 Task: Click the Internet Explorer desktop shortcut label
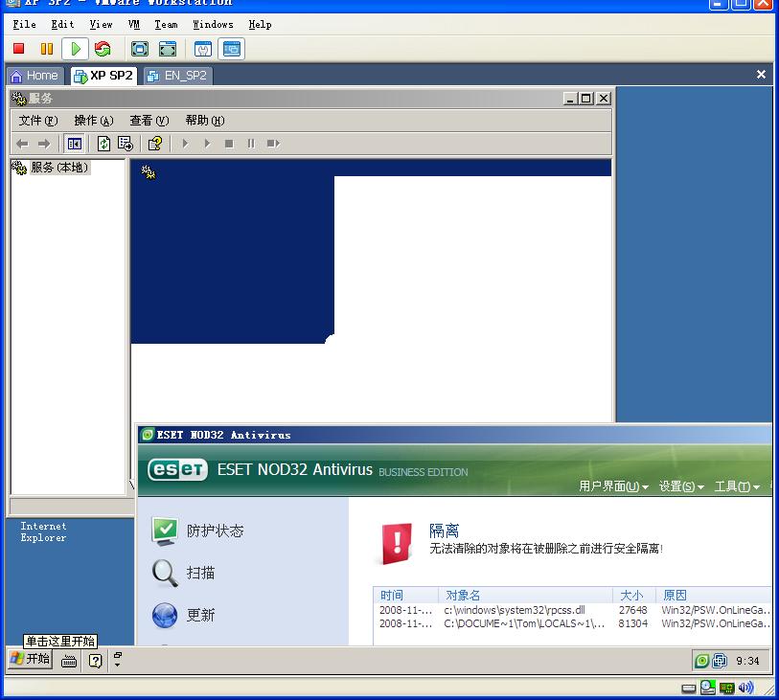[x=43, y=531]
